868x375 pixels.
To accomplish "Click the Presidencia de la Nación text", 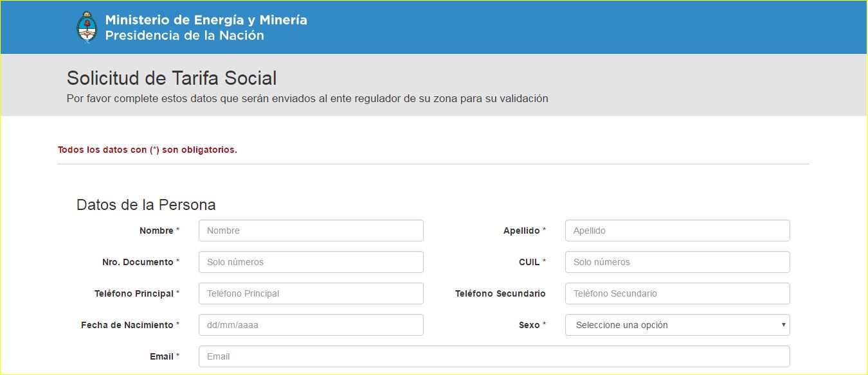I will point(185,36).
